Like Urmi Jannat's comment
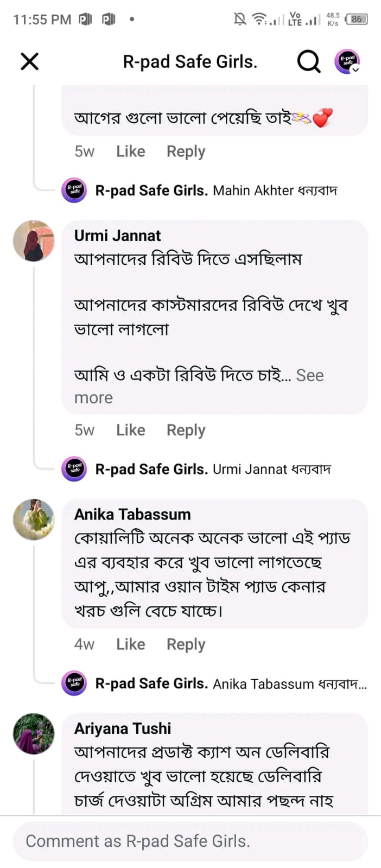381x868 pixels. click(x=130, y=430)
